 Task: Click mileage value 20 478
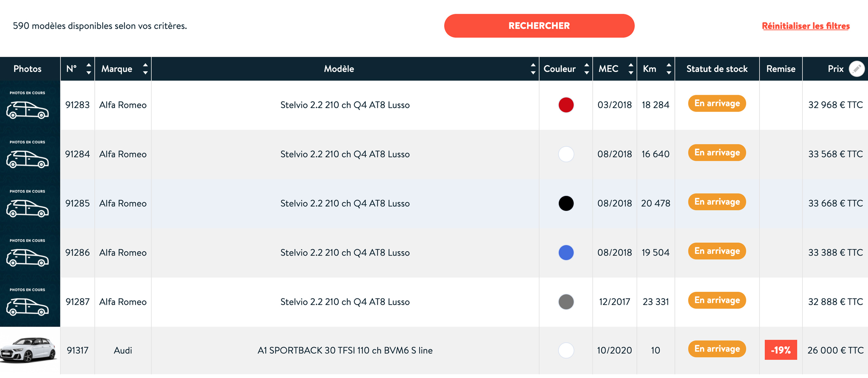655,203
